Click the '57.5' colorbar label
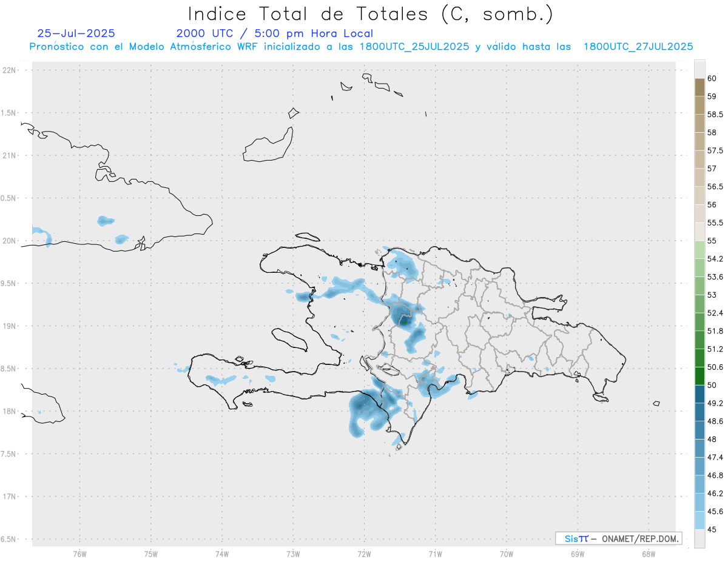The image size is (728, 562). pos(715,150)
